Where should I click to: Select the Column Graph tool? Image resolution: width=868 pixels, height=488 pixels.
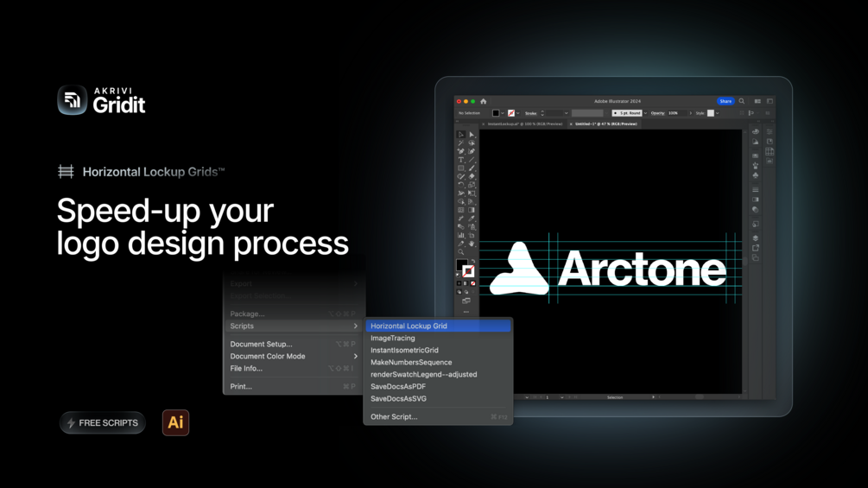pyautogui.click(x=460, y=235)
